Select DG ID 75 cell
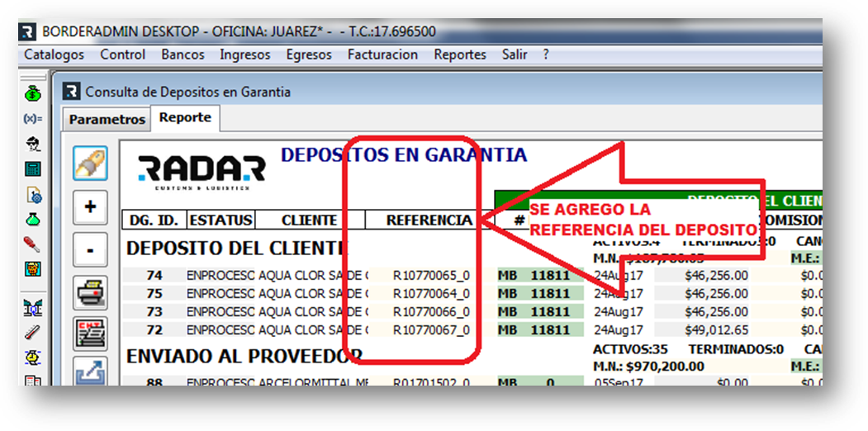This screenshot has height=431, width=868. [154, 293]
